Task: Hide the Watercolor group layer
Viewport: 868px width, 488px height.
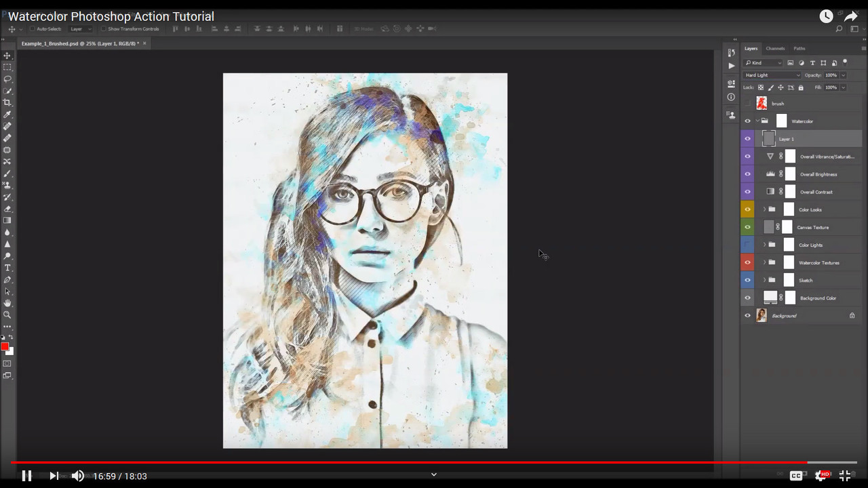Action: pyautogui.click(x=748, y=121)
